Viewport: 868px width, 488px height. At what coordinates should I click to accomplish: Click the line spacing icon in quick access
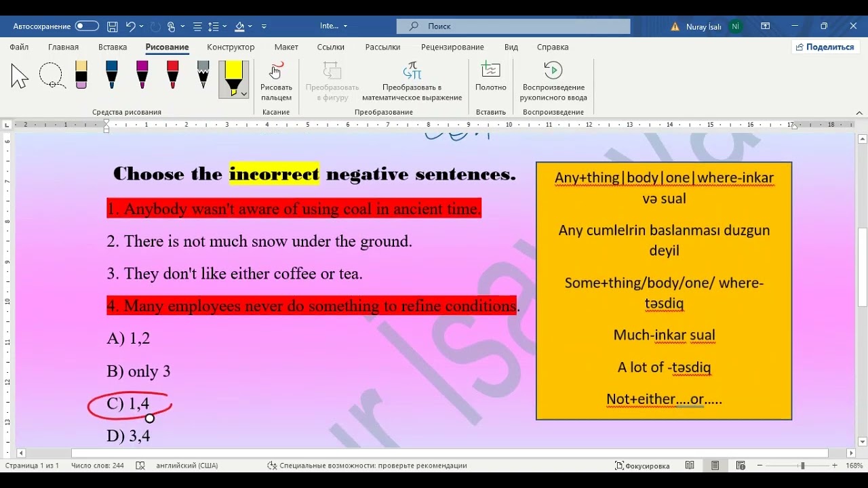click(x=214, y=26)
